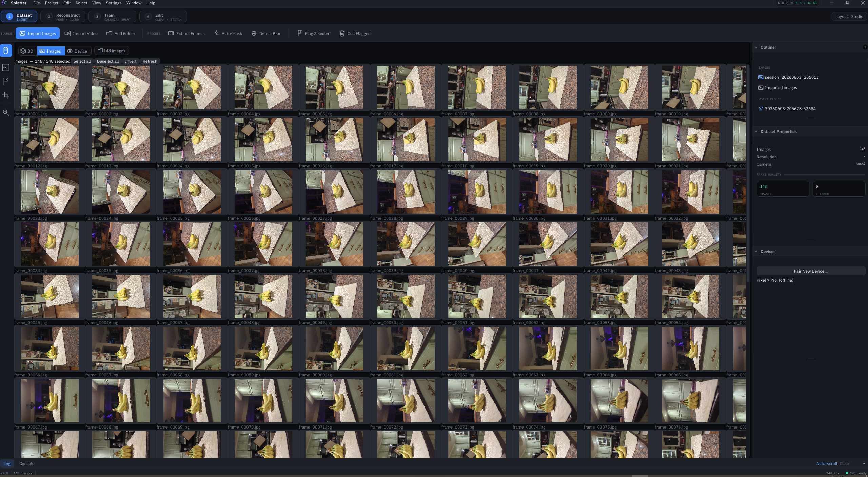This screenshot has width=868, height=477.
Task: Click Clear in the log panel
Action: coord(844,464)
